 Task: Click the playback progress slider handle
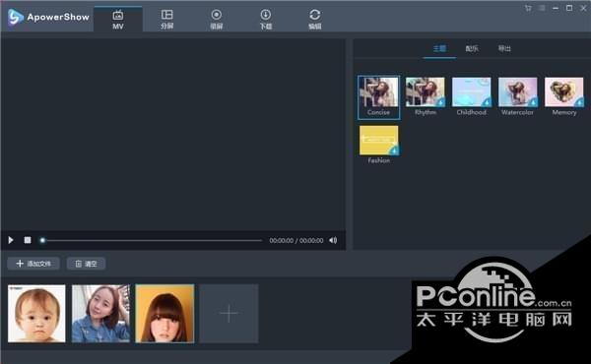(x=42, y=240)
